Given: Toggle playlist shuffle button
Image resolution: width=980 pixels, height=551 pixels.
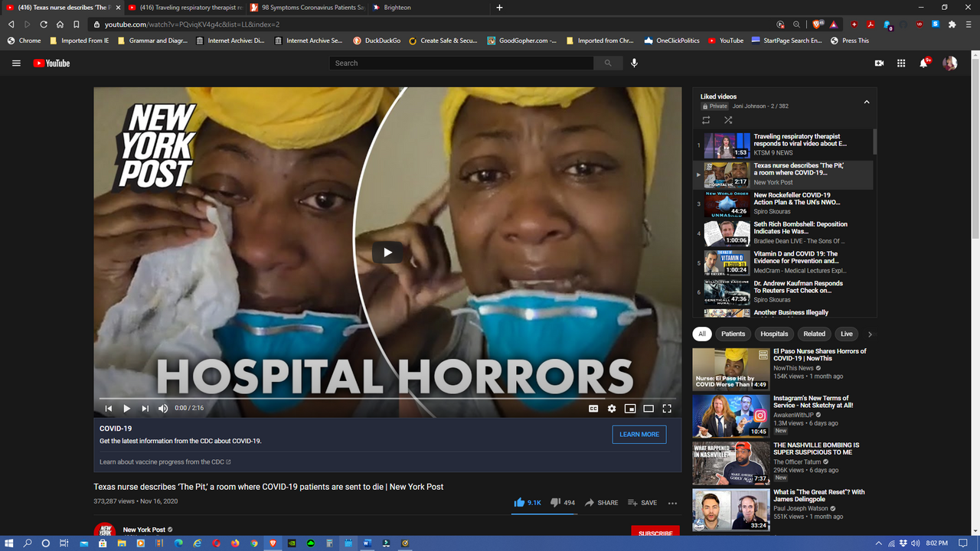Looking at the screenshot, I should tap(728, 120).
